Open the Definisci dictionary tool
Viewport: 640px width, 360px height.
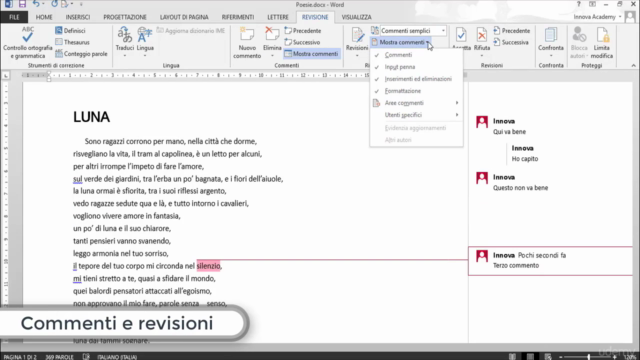[70, 31]
